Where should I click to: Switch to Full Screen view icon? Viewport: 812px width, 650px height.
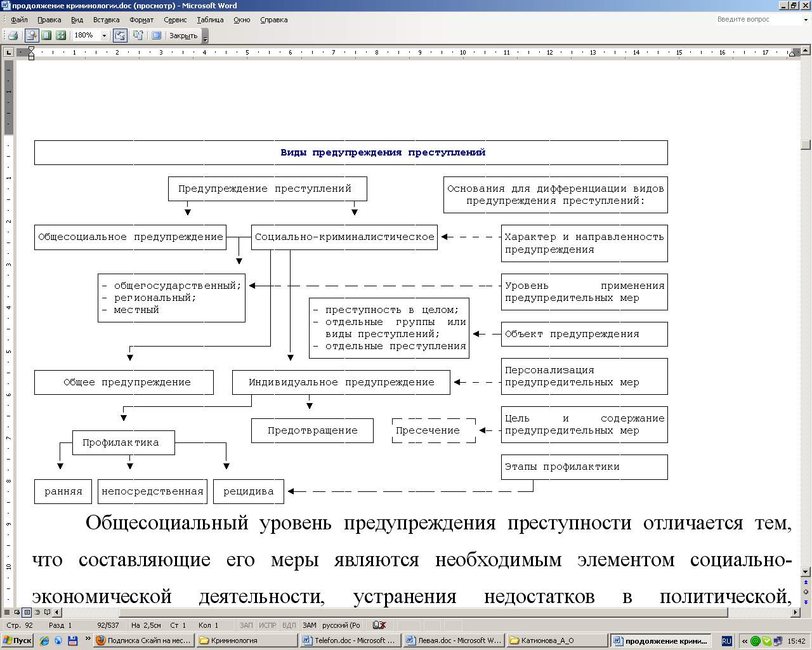tap(156, 36)
